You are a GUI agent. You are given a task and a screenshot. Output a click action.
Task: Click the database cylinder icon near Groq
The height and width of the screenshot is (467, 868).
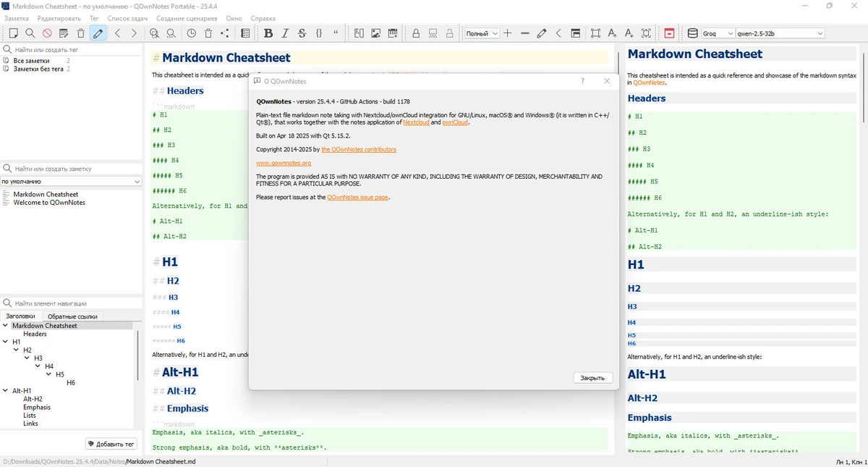click(692, 33)
